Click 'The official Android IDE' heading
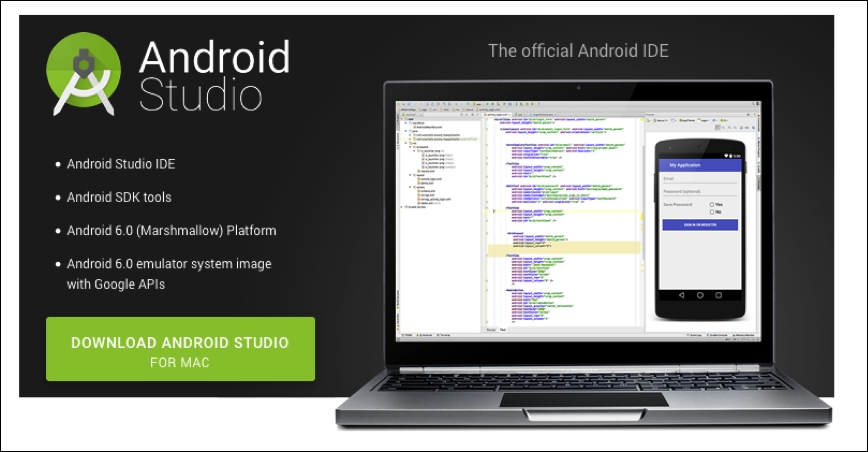Viewport: 868px width, 452px height. tap(578, 51)
